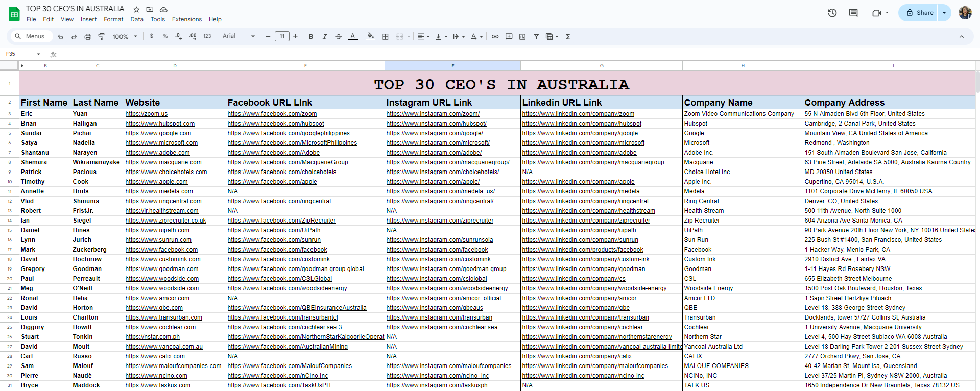This screenshot has width=980, height=391.
Task: Apply currency format with dollar icon
Action: [152, 36]
